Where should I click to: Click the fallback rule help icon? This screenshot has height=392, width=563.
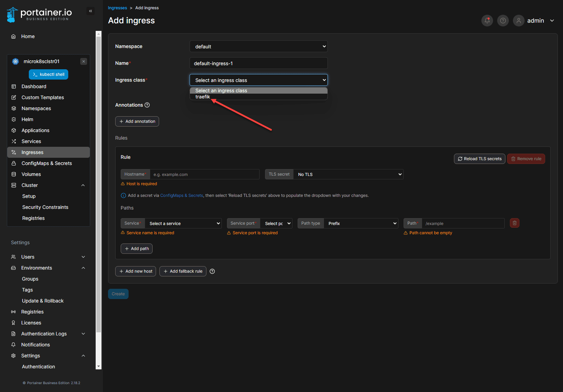click(x=212, y=271)
